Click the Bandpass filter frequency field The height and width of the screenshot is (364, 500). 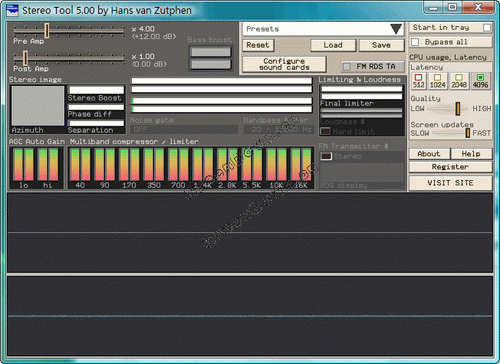pos(279,129)
